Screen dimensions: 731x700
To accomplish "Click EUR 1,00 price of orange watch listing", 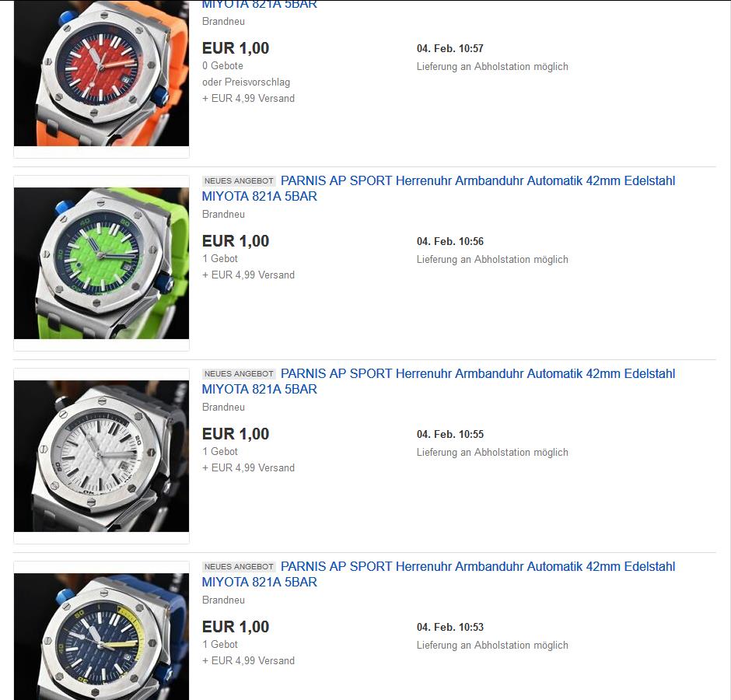I will click(x=236, y=48).
